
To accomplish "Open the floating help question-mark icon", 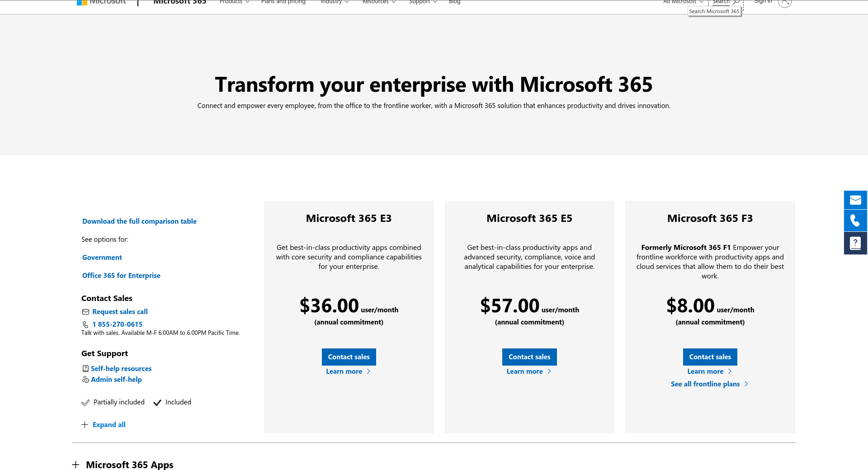I will click(x=855, y=243).
